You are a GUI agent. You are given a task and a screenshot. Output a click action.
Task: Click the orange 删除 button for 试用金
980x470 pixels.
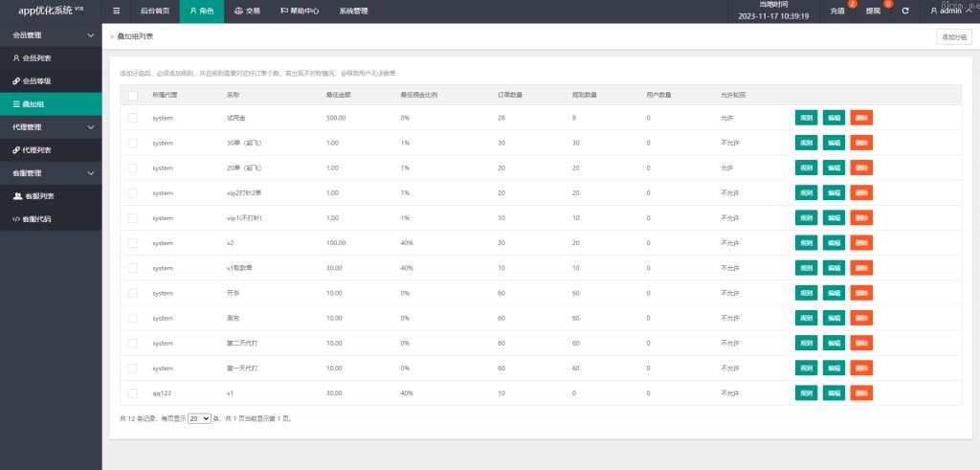coord(861,118)
